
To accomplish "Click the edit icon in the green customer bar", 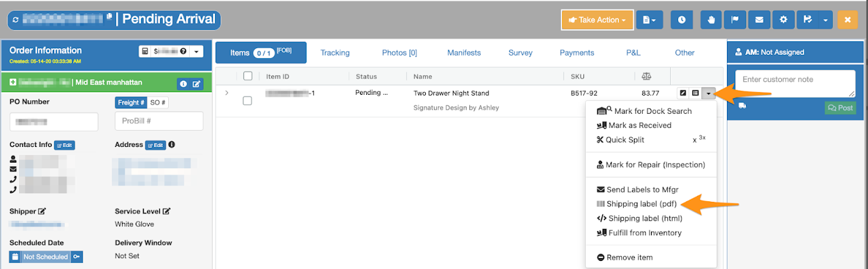I will tap(196, 84).
